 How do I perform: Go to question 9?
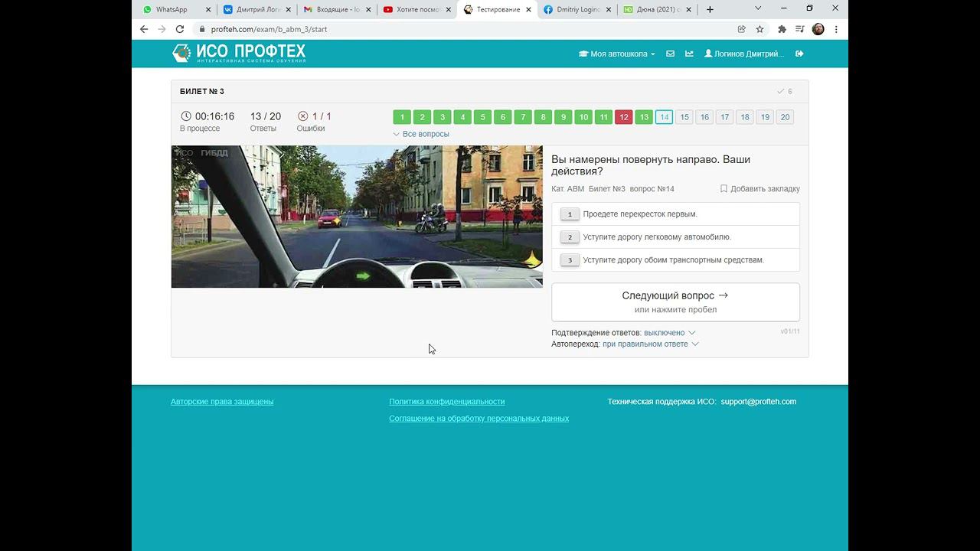click(563, 117)
